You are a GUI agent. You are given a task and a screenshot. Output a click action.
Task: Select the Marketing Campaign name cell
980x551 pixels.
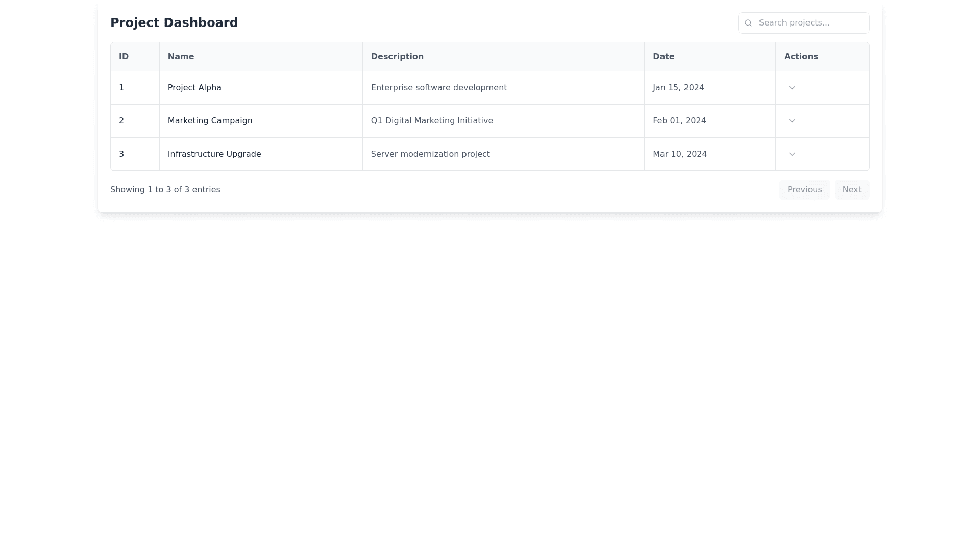coord(210,121)
